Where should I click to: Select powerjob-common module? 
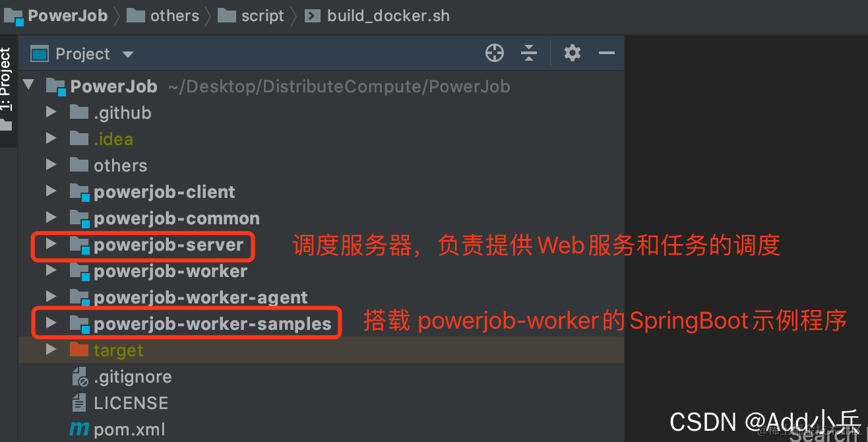[x=177, y=218]
